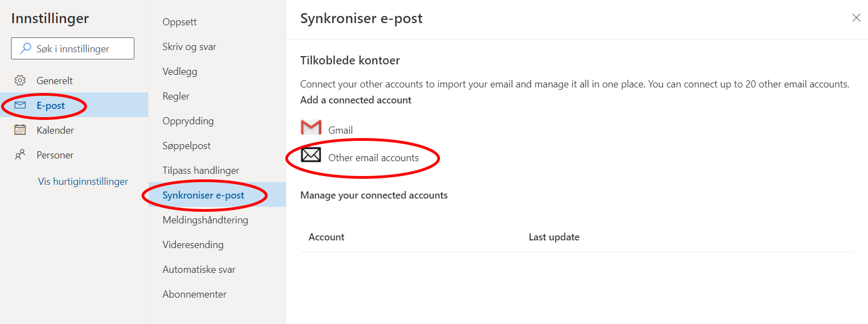Open Abonnementer settings
The width and height of the screenshot is (868, 324).
click(x=194, y=294)
